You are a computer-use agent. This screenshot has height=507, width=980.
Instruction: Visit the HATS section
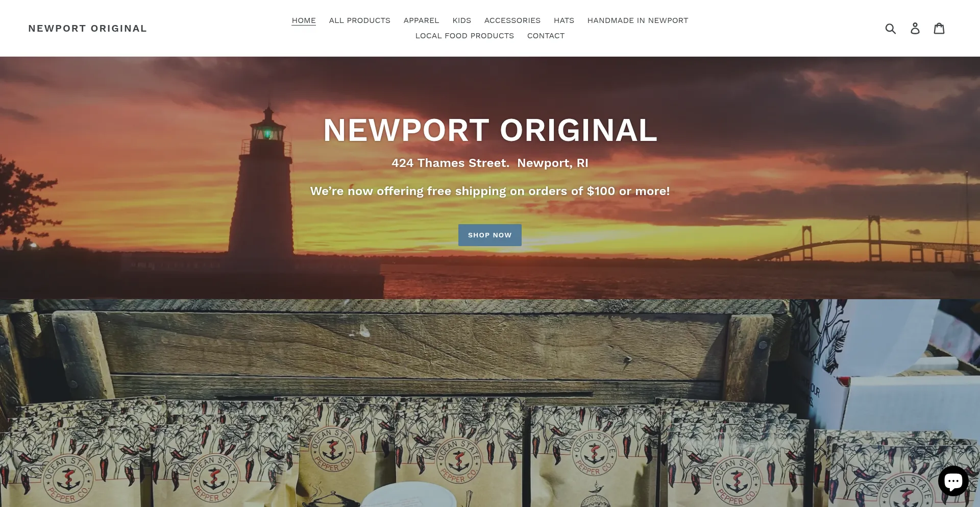(x=564, y=20)
